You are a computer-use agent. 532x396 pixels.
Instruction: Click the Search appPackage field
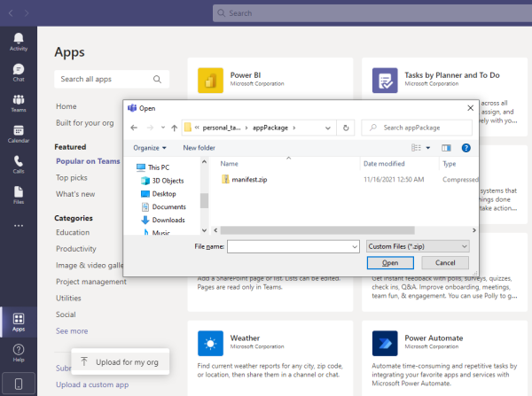pyautogui.click(x=417, y=128)
